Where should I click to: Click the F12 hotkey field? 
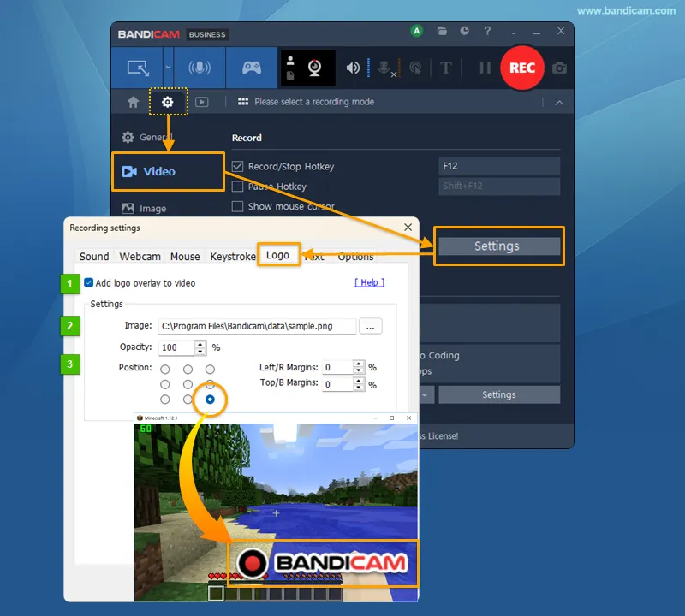click(499, 166)
